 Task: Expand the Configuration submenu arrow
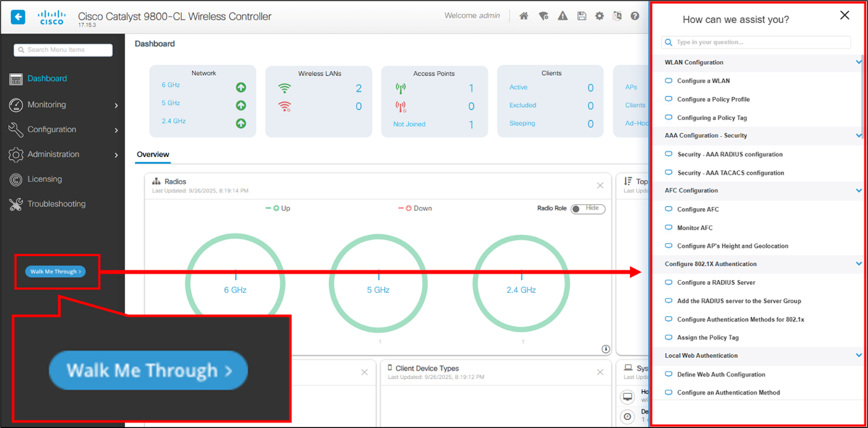point(116,130)
